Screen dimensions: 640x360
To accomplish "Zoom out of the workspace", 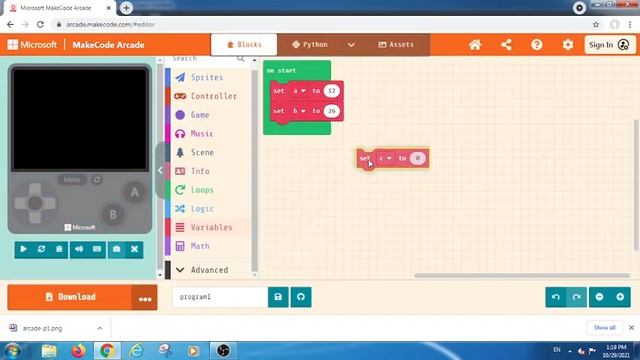I will tap(600, 297).
